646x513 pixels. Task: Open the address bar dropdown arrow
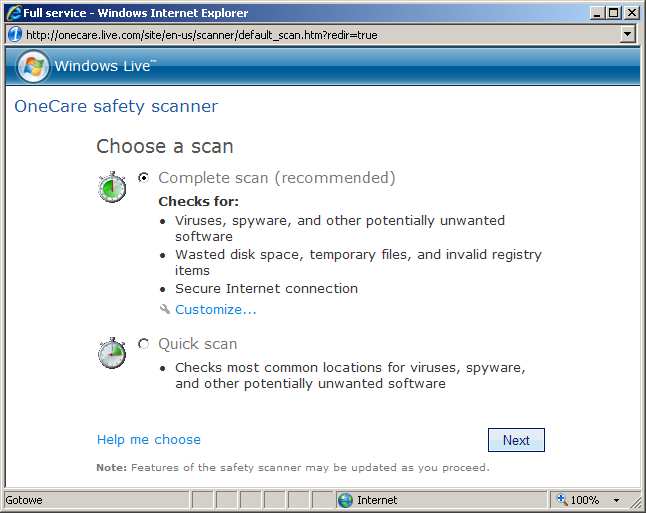point(627,34)
